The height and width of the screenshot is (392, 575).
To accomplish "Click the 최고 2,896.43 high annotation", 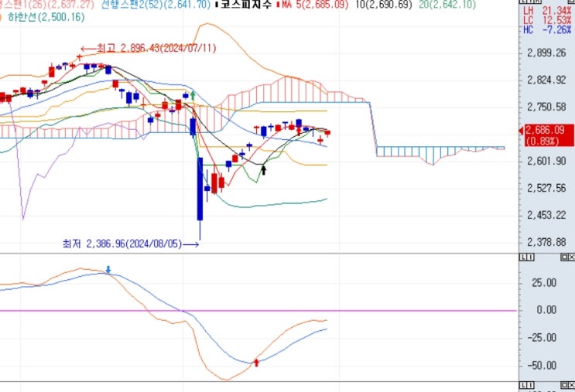I will 149,49.
